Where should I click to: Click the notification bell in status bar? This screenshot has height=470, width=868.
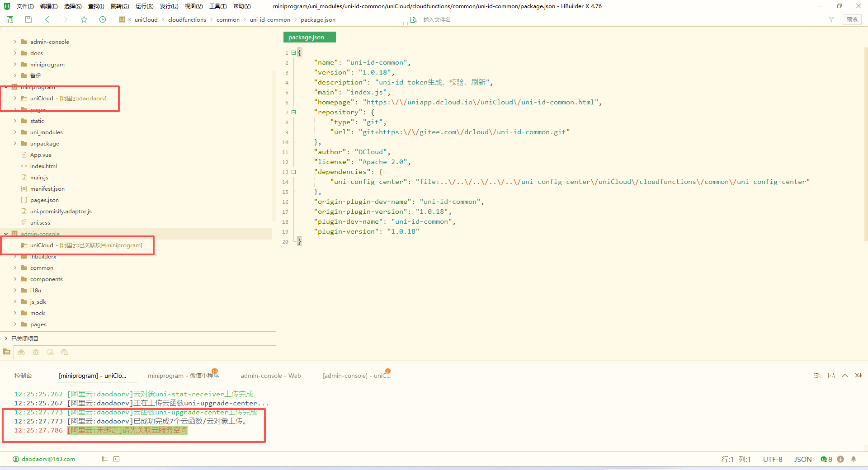pos(854,459)
